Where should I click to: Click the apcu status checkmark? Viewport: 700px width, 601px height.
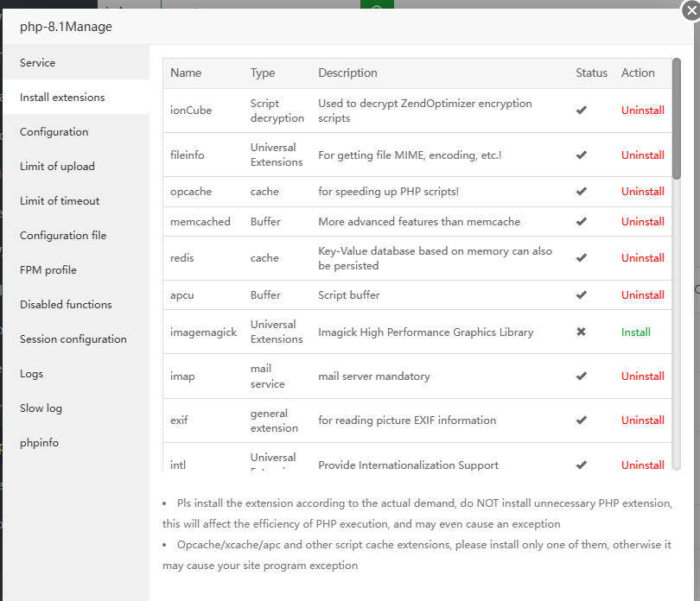point(581,294)
